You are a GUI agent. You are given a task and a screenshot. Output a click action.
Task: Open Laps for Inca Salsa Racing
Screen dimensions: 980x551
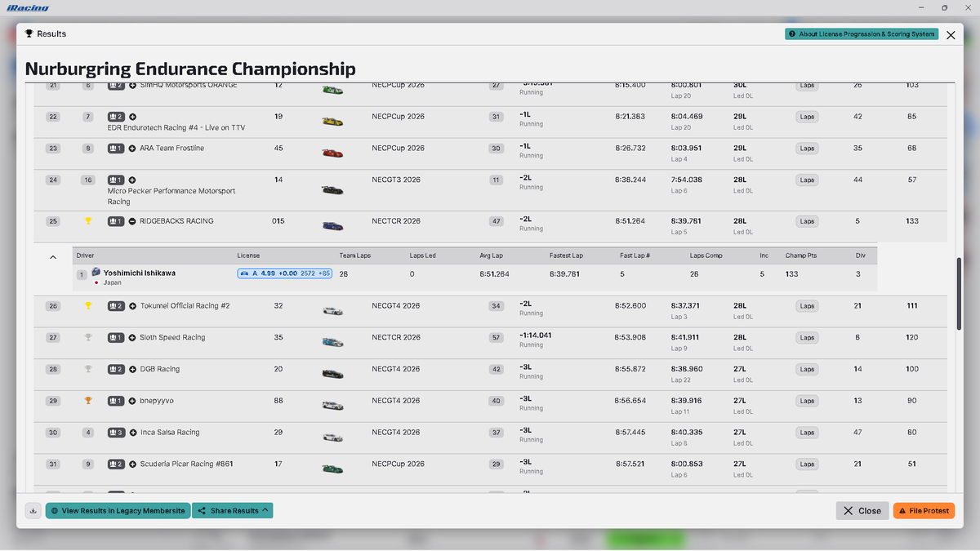[807, 433]
